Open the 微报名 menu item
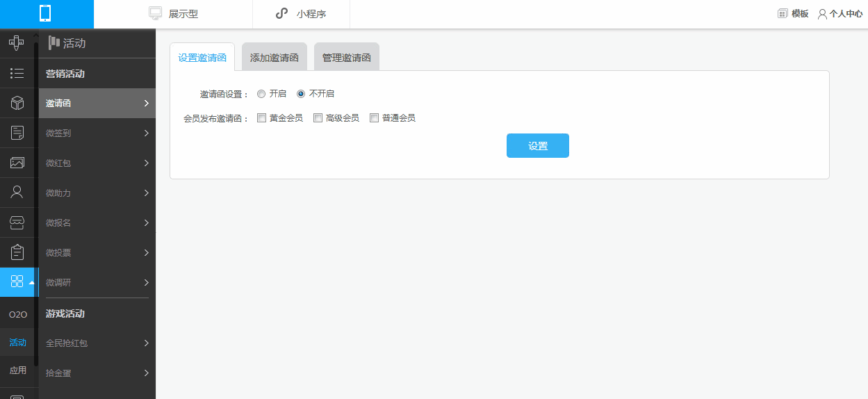Viewport: 868px width, 399px height. pos(97,223)
